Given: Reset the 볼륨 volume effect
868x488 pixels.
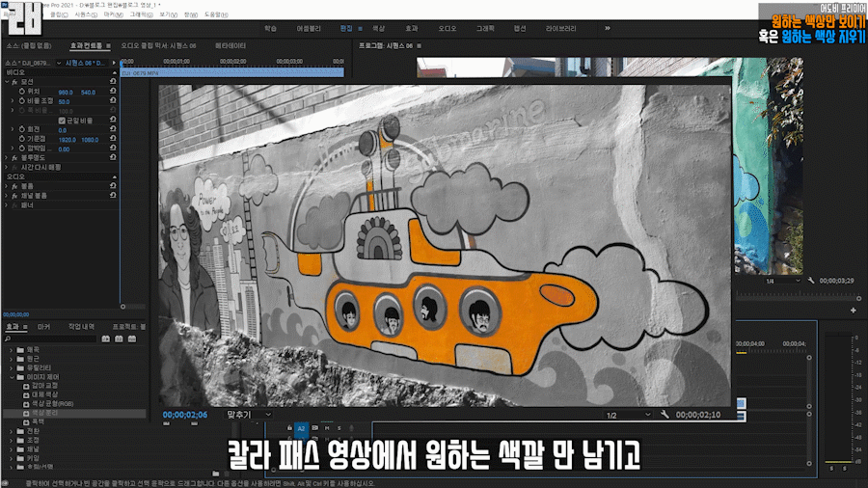Looking at the screenshot, I should point(113,186).
